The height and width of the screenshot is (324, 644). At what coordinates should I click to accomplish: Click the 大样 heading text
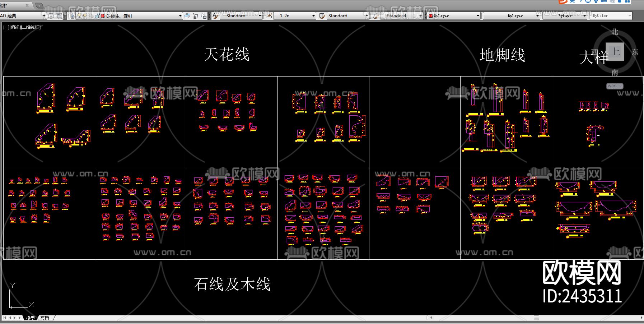(x=594, y=57)
